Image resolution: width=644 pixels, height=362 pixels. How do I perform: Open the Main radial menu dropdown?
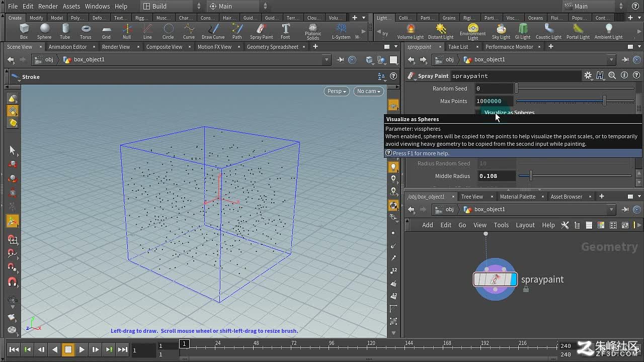point(239,6)
